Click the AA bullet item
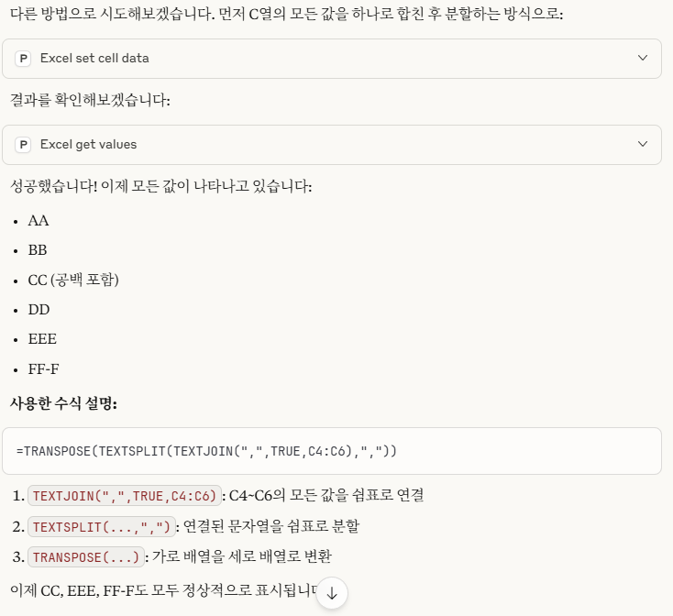Image resolution: width=673 pixels, height=616 pixels. 39,221
